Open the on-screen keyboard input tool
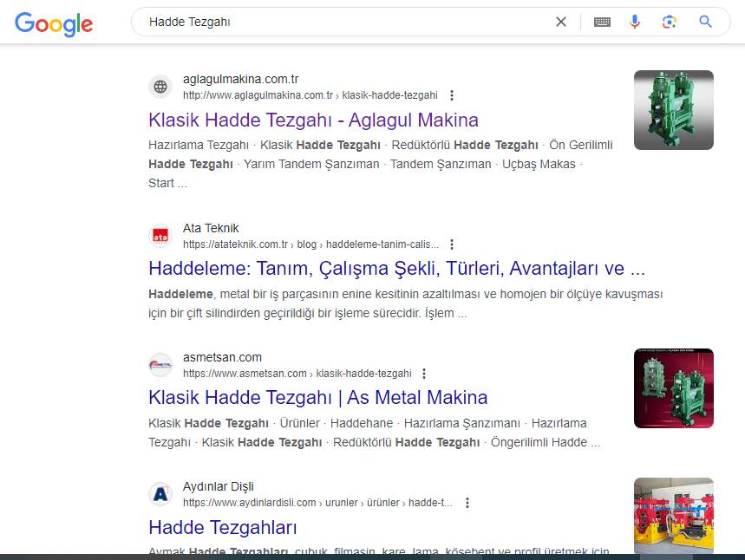This screenshot has width=745, height=560. point(602,23)
